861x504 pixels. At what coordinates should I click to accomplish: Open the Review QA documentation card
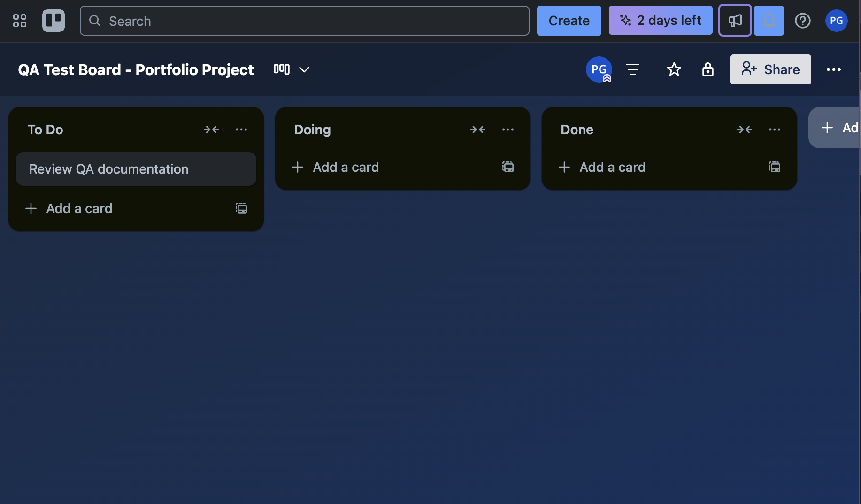click(x=136, y=169)
